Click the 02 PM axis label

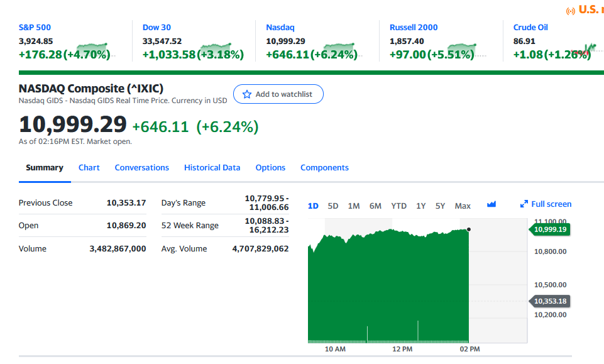coord(469,349)
